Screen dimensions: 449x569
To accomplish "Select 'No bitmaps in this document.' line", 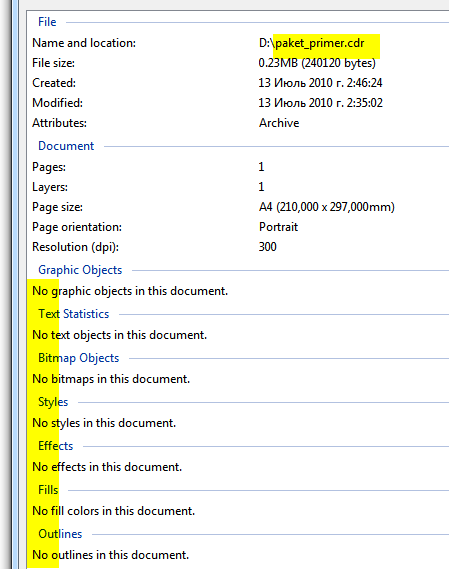I will point(111,379).
